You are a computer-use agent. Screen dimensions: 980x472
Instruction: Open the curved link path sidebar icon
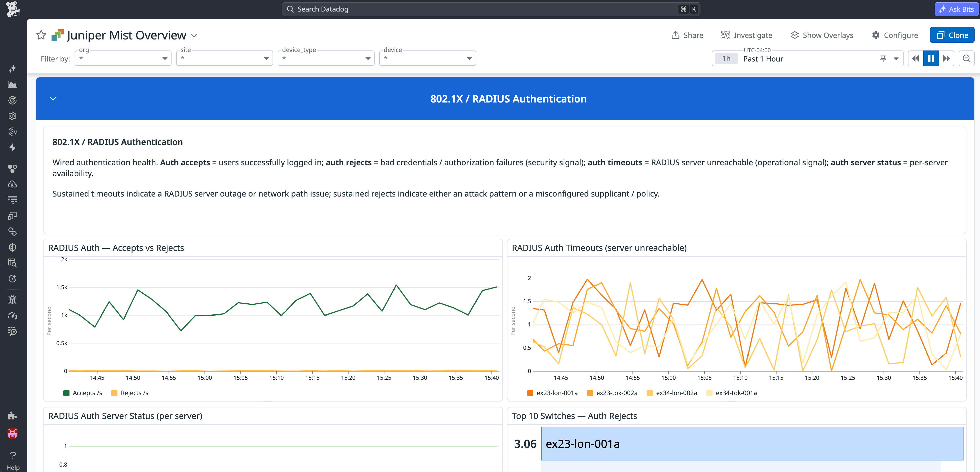click(13, 232)
